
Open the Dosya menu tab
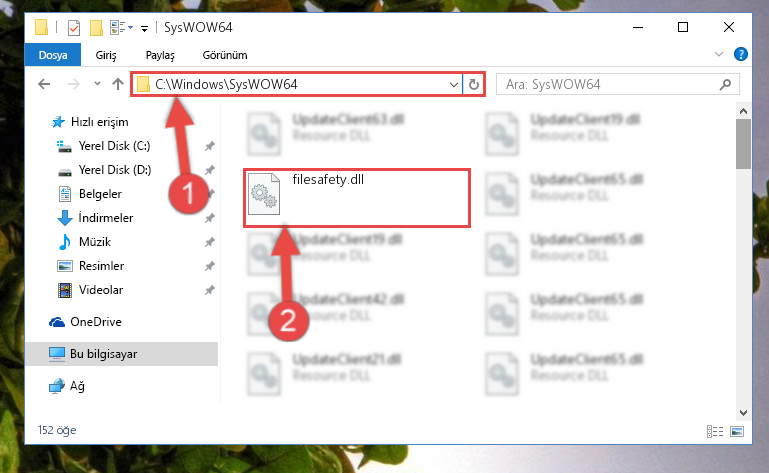tap(53, 55)
